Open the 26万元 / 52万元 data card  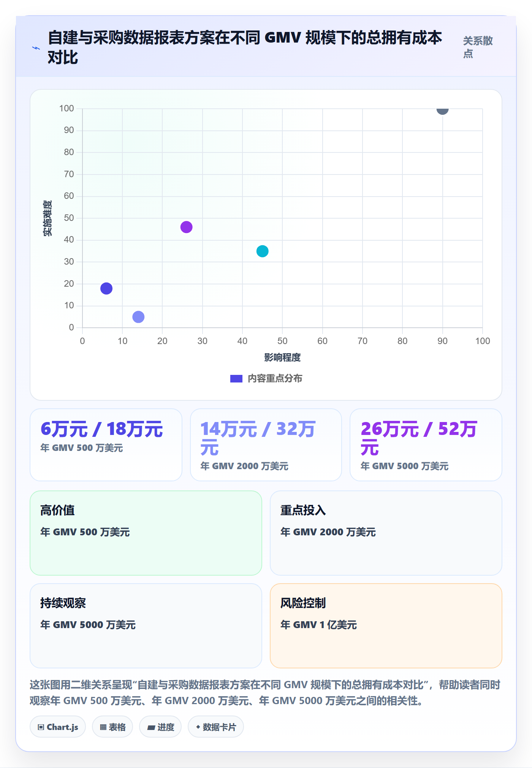coord(426,445)
